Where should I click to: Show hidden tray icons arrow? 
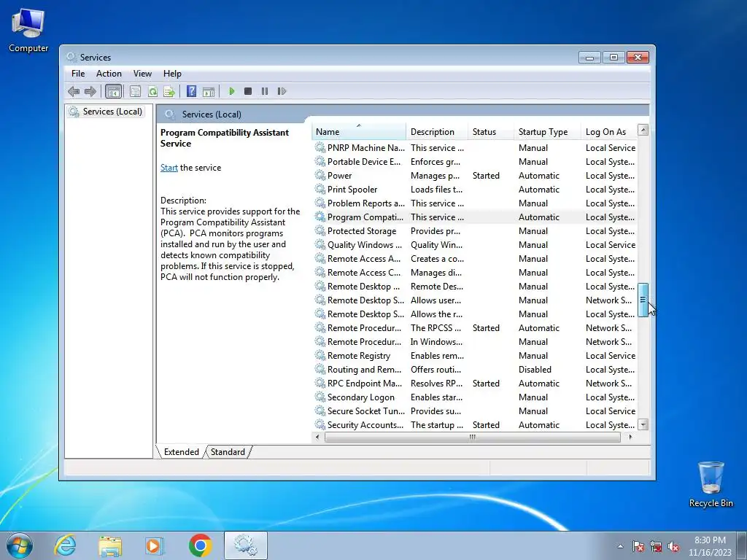(x=620, y=546)
